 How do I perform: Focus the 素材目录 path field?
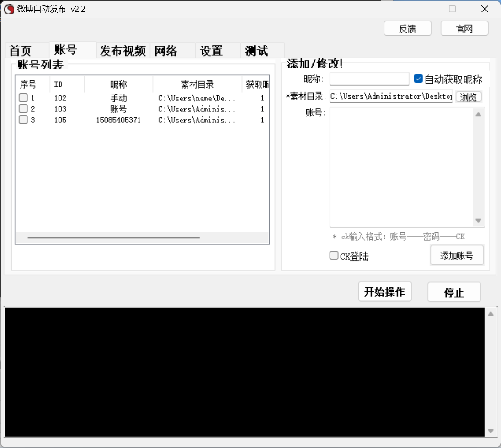391,96
